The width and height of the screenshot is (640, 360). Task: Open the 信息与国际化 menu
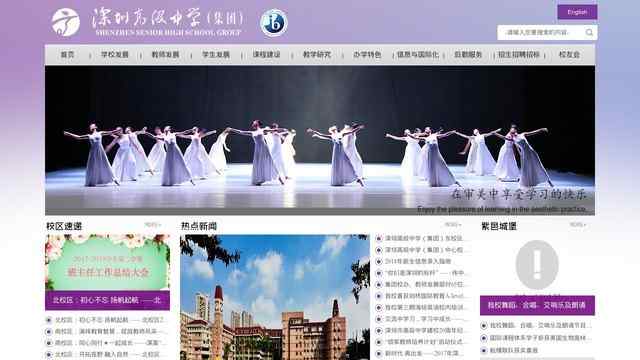[418, 54]
